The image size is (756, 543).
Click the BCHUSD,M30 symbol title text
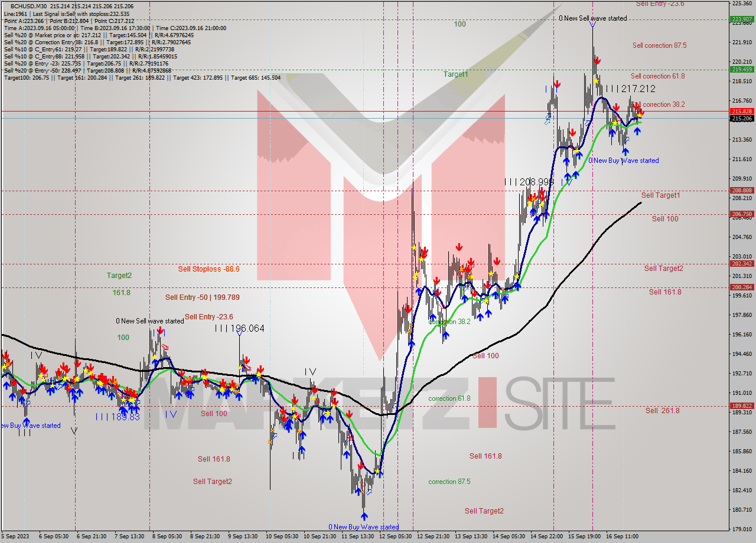click(27, 6)
